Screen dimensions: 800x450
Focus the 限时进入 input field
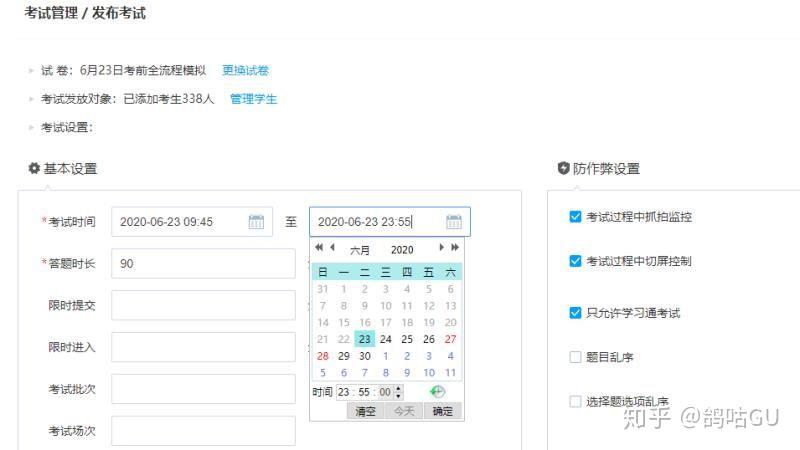(x=203, y=347)
